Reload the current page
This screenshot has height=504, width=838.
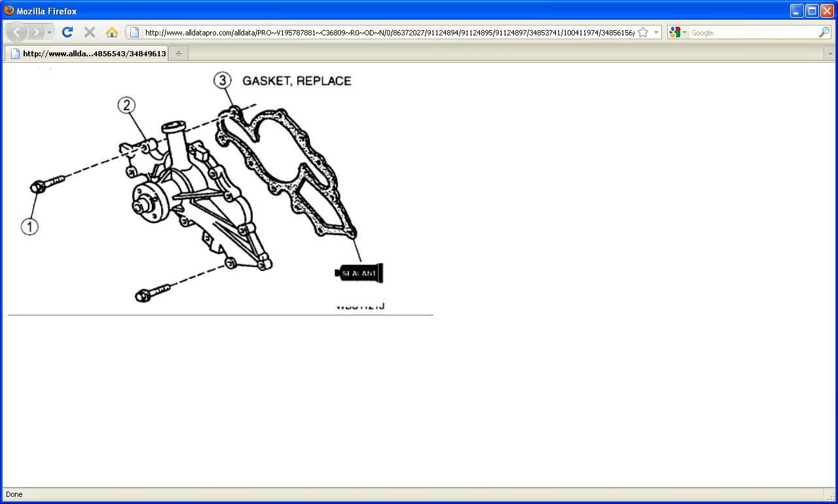[x=67, y=32]
